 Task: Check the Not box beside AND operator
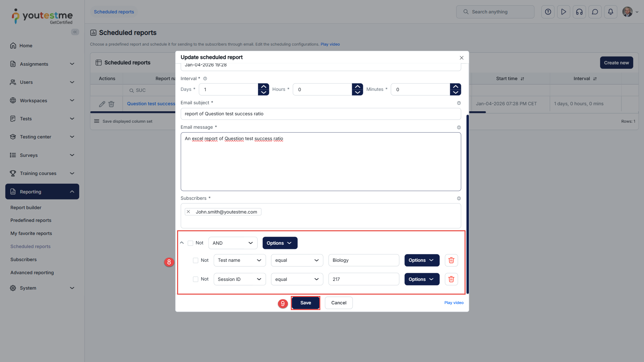click(191, 243)
